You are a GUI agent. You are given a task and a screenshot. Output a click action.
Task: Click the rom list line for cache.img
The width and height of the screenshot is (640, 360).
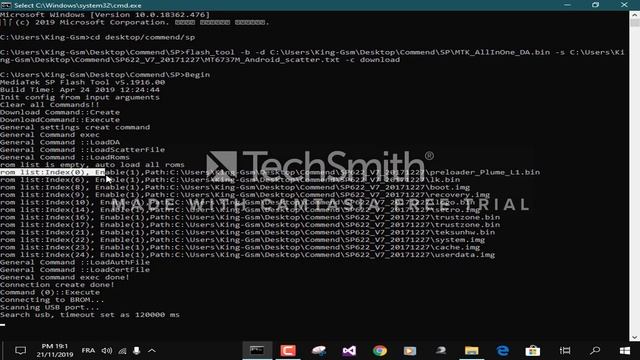pos(240,247)
